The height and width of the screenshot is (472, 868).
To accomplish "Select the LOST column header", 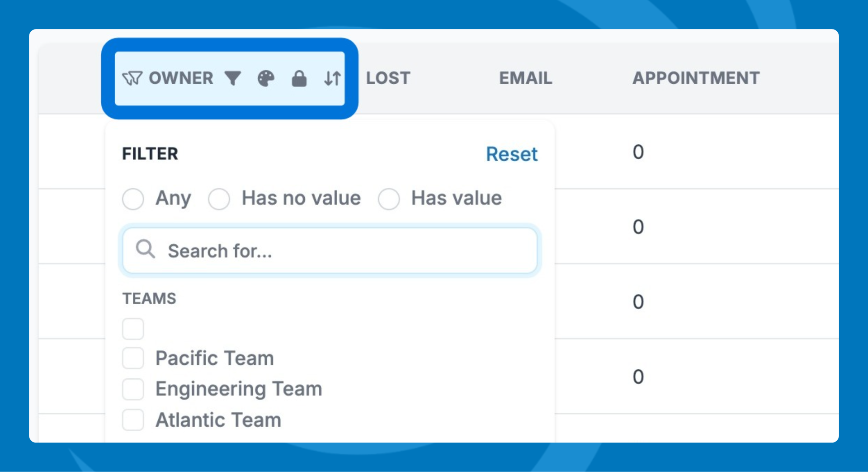I will [388, 78].
